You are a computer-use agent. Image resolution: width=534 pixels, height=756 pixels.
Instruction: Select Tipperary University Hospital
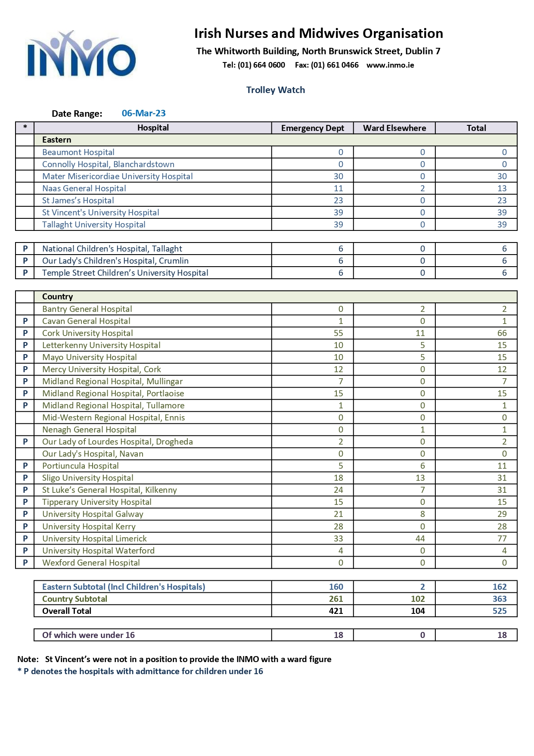pos(97,502)
